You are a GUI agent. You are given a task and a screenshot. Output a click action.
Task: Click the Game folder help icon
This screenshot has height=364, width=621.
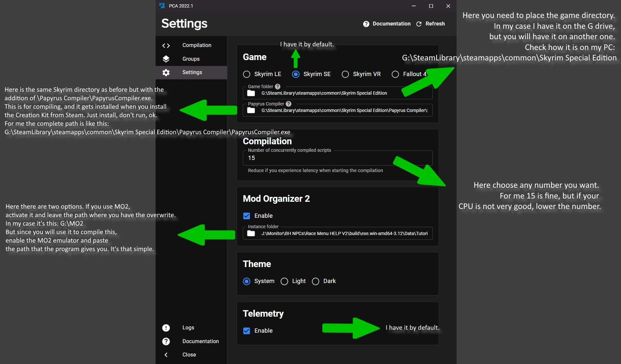point(277,87)
